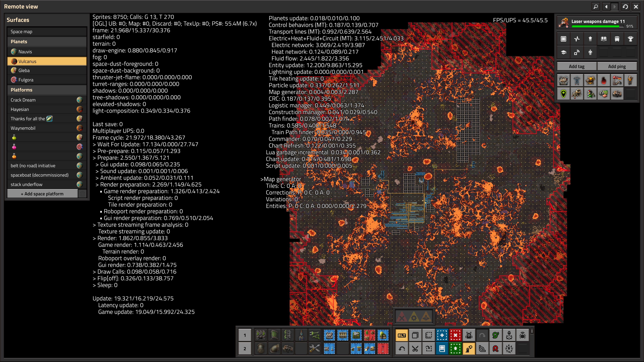Open the Hayesian platform
644x362 pixels.
[x=47, y=109]
